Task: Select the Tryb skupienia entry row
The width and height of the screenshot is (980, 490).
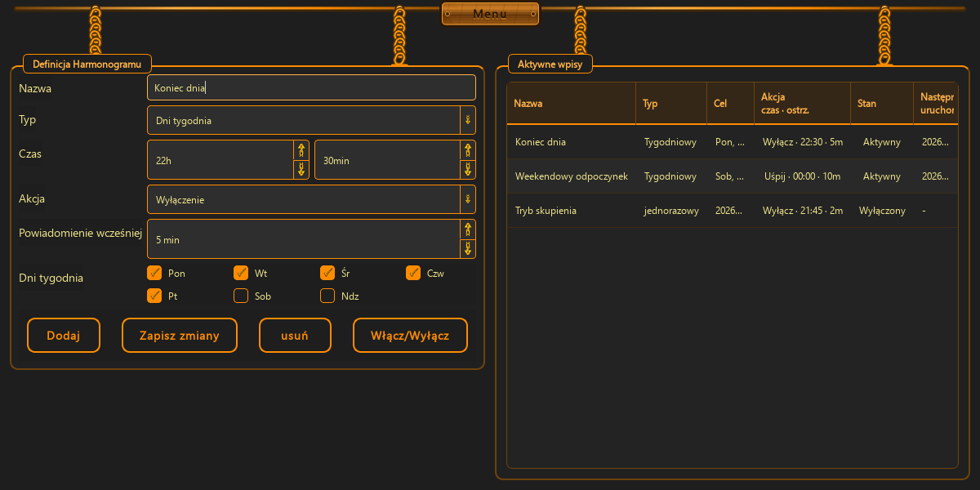Action: click(x=732, y=211)
